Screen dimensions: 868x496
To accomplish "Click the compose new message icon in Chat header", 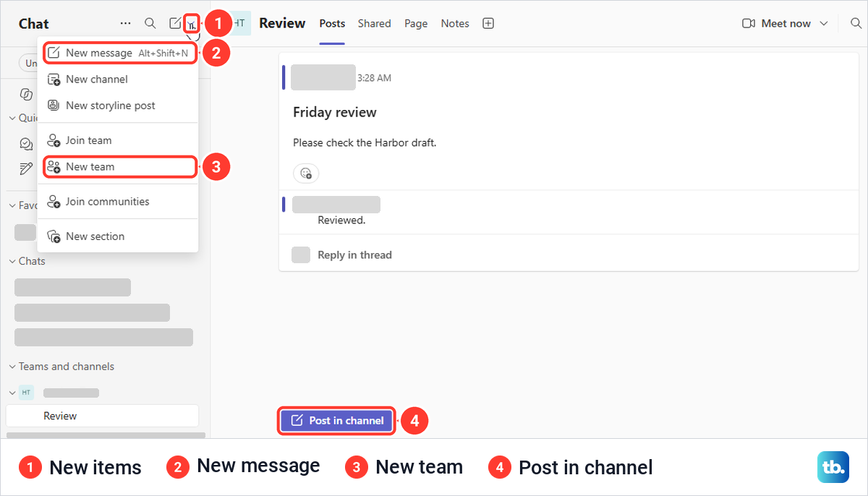I will [175, 23].
